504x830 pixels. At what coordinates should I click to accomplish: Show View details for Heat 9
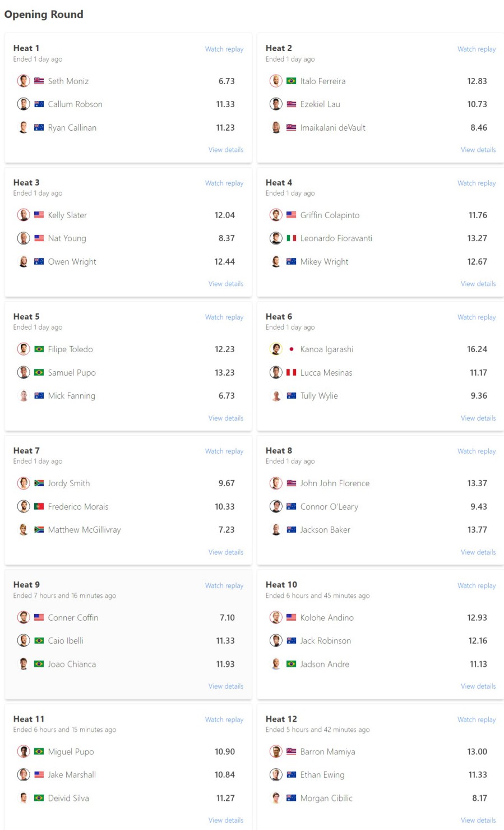click(x=226, y=686)
